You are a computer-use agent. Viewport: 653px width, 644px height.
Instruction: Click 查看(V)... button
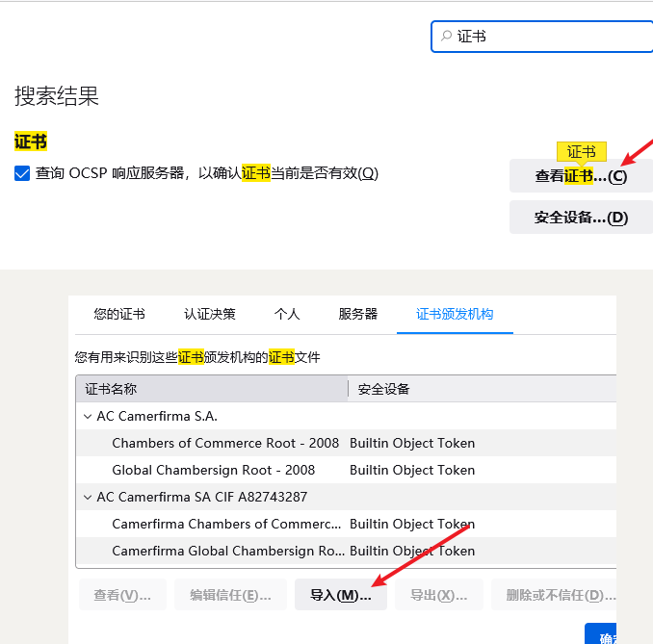pos(122,595)
